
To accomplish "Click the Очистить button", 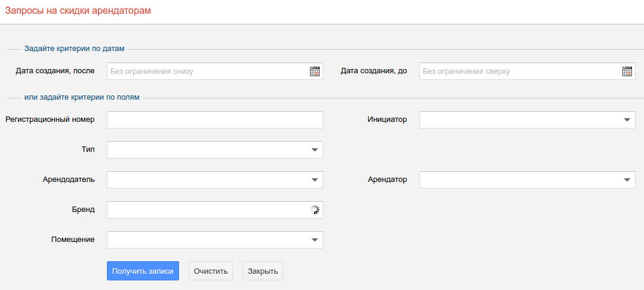I will point(211,271).
